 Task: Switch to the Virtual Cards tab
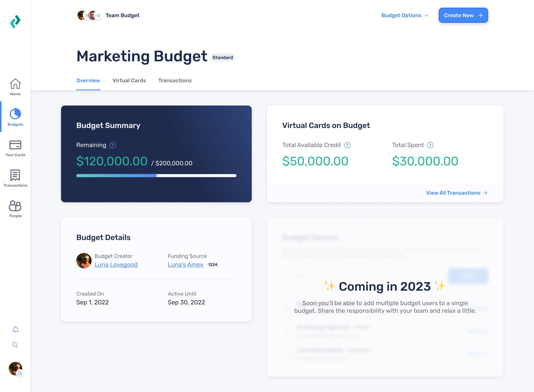tap(129, 80)
